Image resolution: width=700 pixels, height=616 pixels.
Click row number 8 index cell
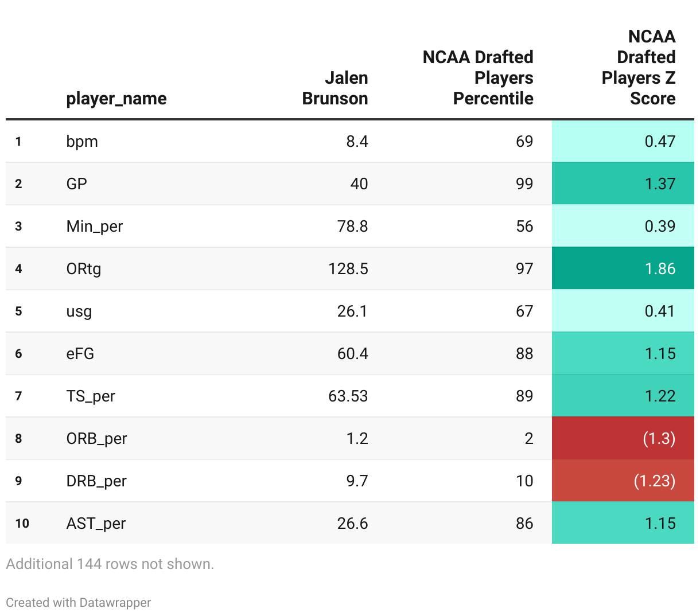pos(19,438)
